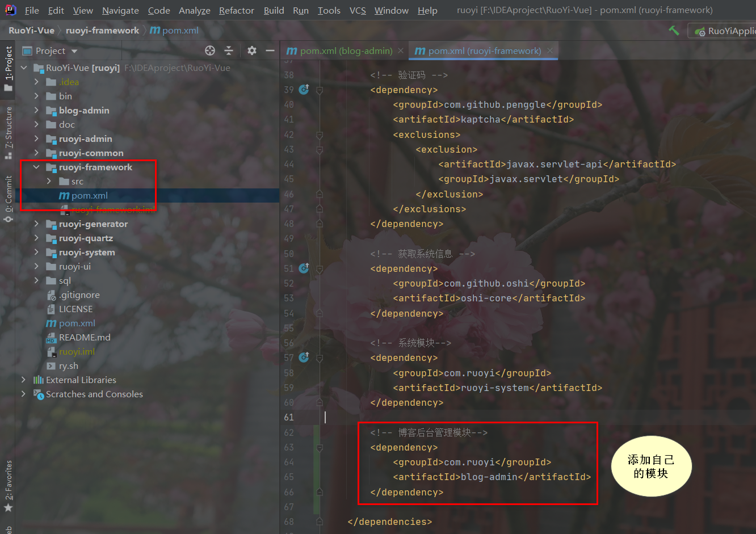Click blog-admin artifactId on line 65

(489, 477)
